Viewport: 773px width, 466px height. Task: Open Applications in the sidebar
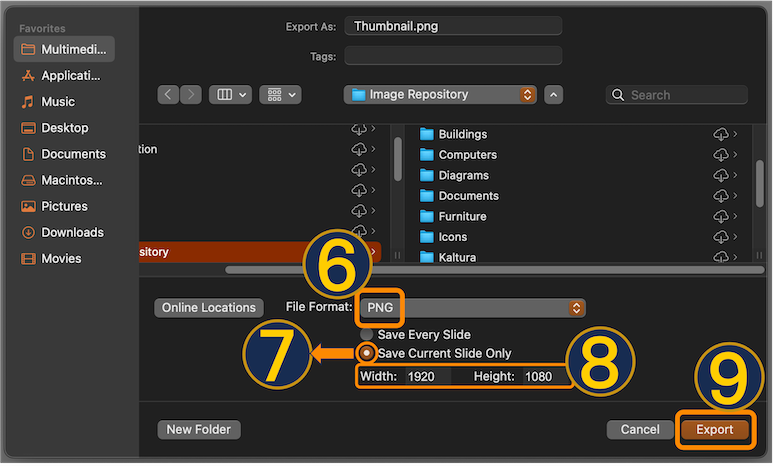pyautogui.click(x=61, y=75)
